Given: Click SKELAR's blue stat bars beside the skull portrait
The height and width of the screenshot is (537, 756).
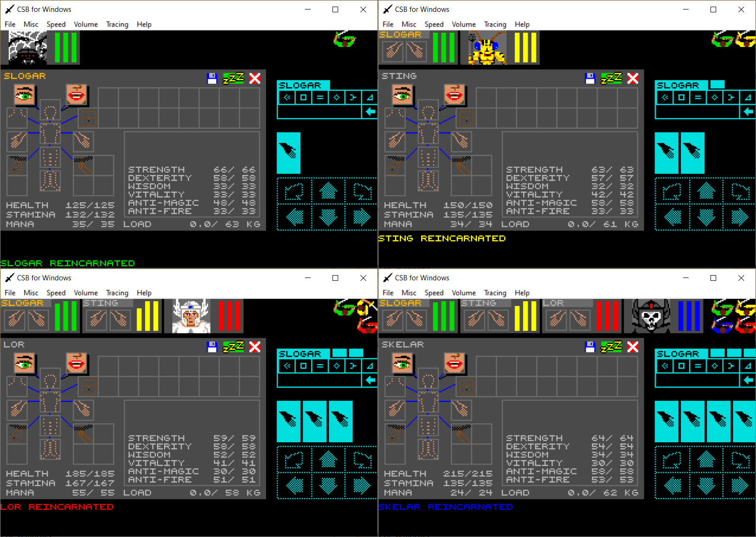Looking at the screenshot, I should pyautogui.click(x=690, y=316).
